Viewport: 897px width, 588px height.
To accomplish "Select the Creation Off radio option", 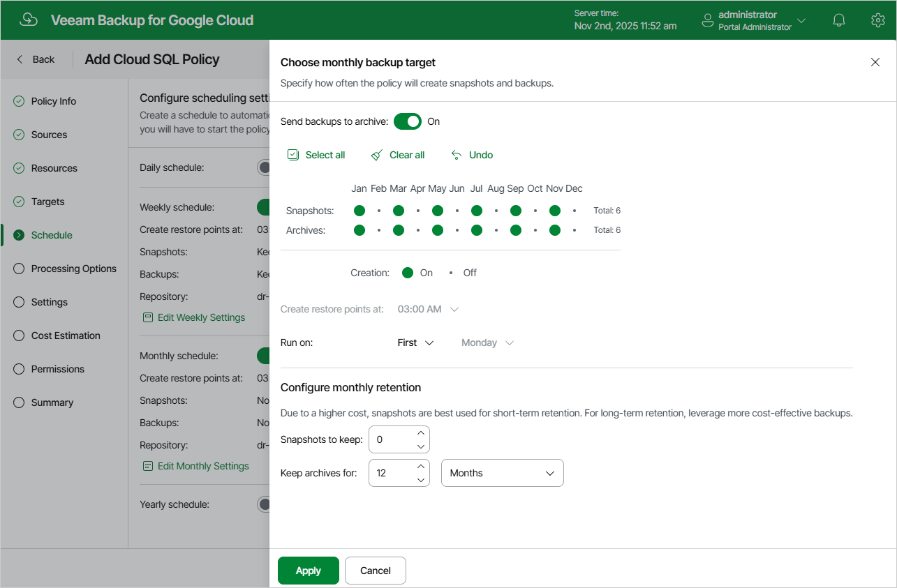I will click(451, 273).
